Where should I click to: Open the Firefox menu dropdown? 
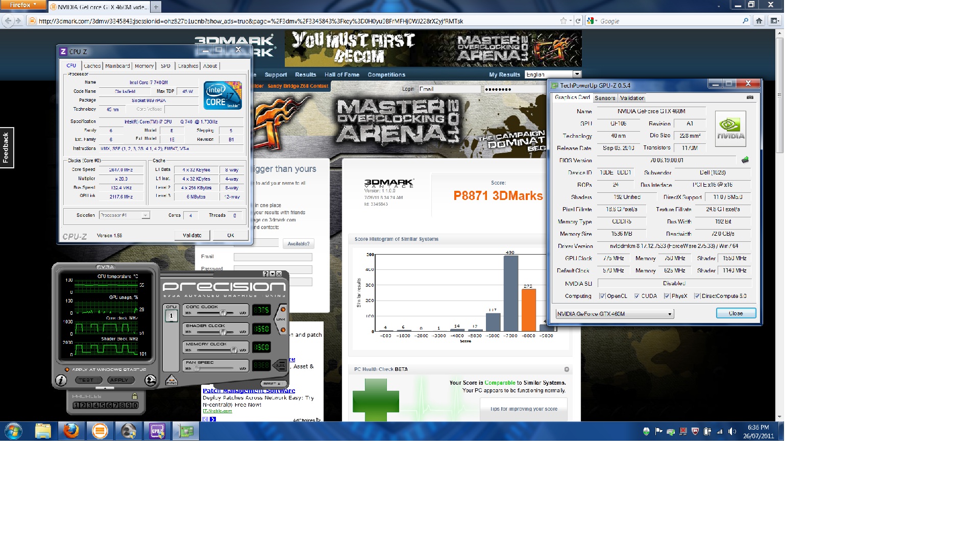pyautogui.click(x=23, y=5)
